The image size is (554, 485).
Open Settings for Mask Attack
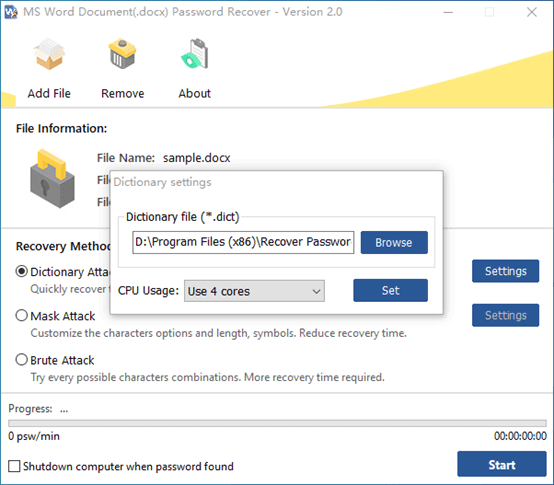tap(505, 315)
